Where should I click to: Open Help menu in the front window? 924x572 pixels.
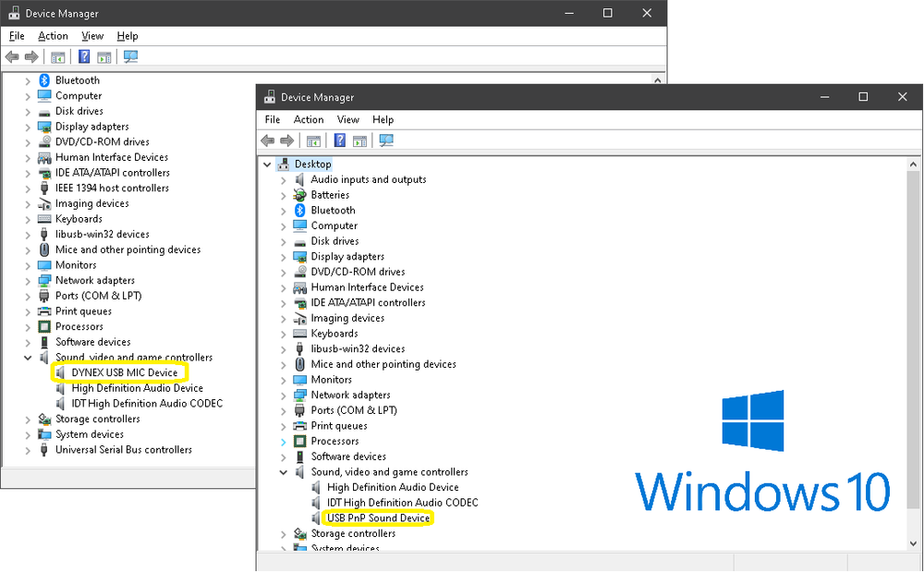pos(383,120)
